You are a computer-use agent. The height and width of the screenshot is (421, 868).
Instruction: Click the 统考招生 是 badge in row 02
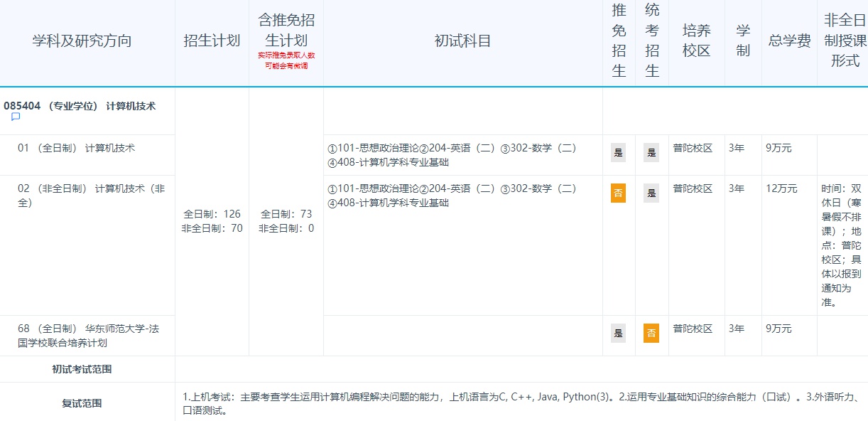point(651,193)
